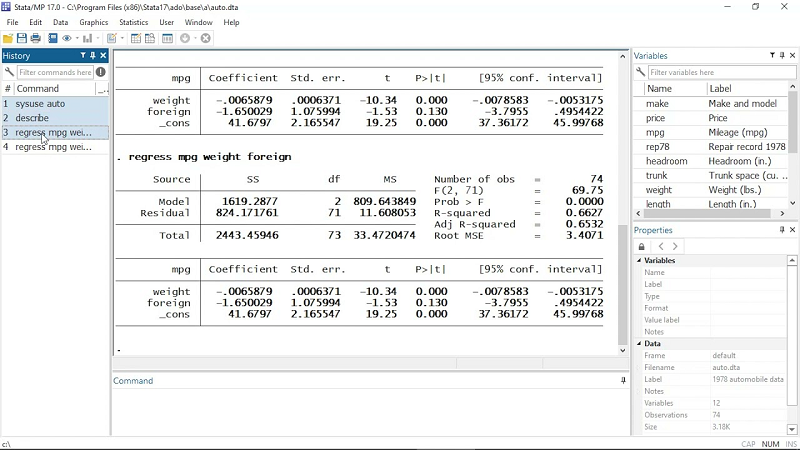800x450 pixels.
Task: Open the Data Editor (Edit) icon
Action: click(136, 38)
